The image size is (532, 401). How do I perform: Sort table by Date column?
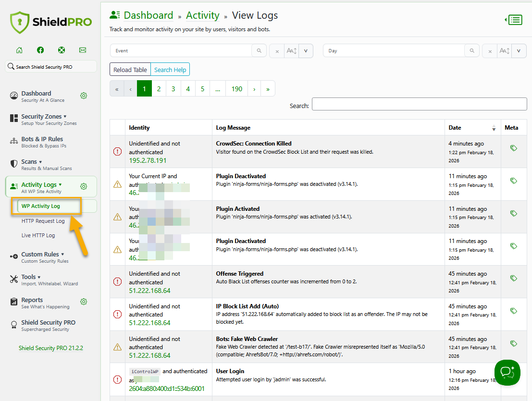472,128
